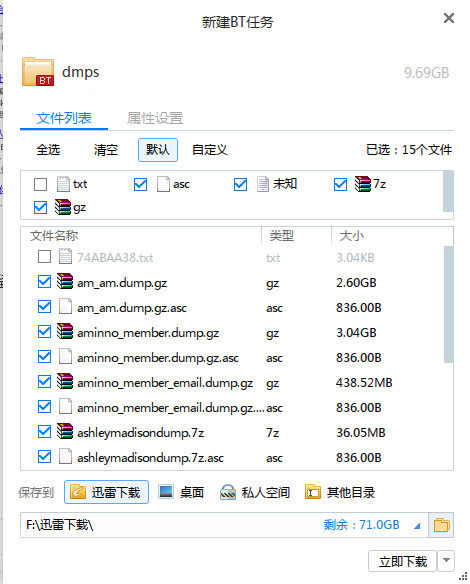Viewport: 470px width, 584px height.
Task: Click the 默认 selection button
Action: [158, 150]
